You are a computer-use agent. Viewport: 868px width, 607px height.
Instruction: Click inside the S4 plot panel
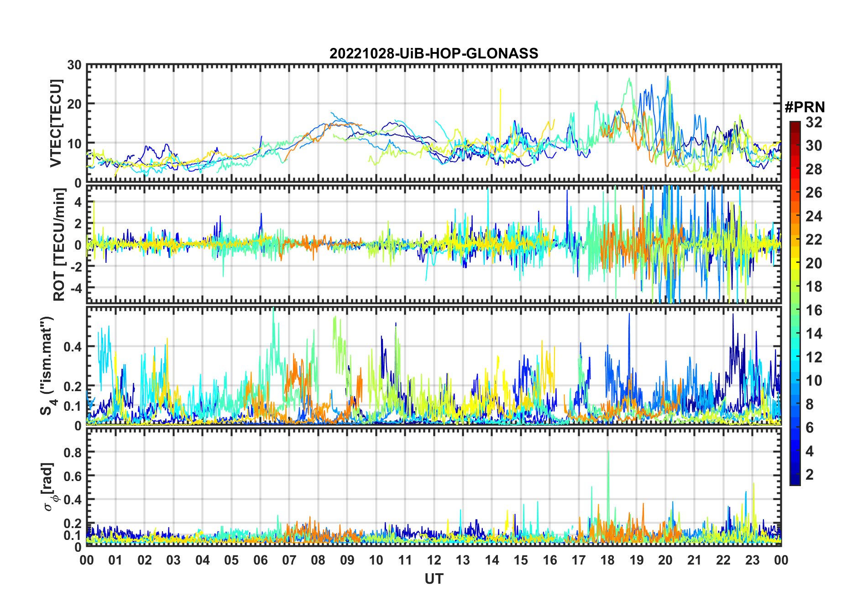coord(434,366)
